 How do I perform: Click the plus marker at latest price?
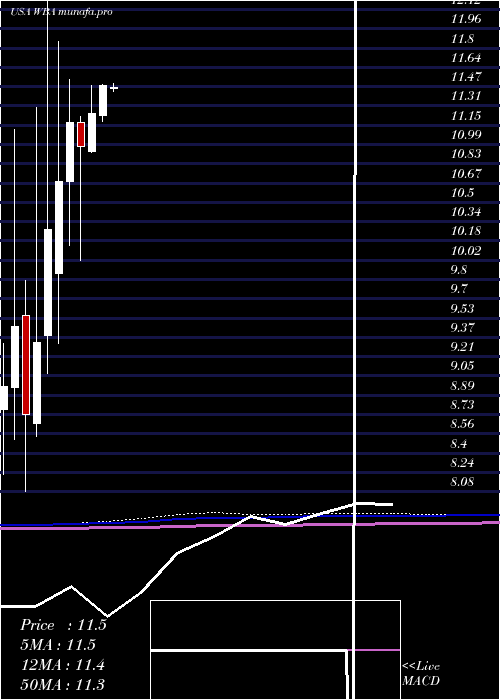tap(114, 88)
